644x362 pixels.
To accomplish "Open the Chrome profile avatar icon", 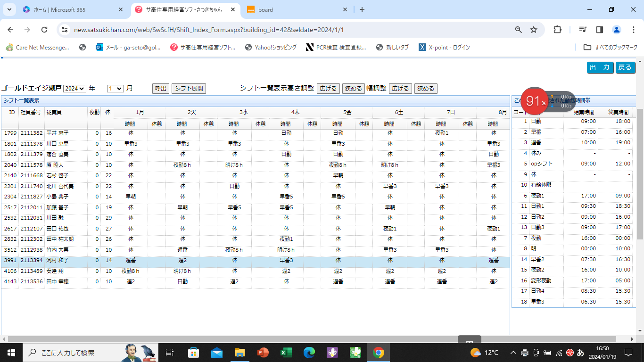I will (616, 30).
